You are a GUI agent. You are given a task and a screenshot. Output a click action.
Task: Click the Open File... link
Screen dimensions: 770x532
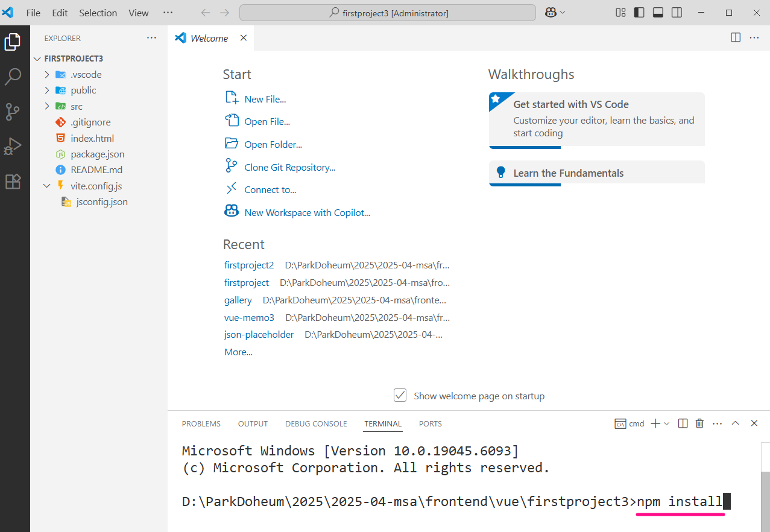coord(267,121)
